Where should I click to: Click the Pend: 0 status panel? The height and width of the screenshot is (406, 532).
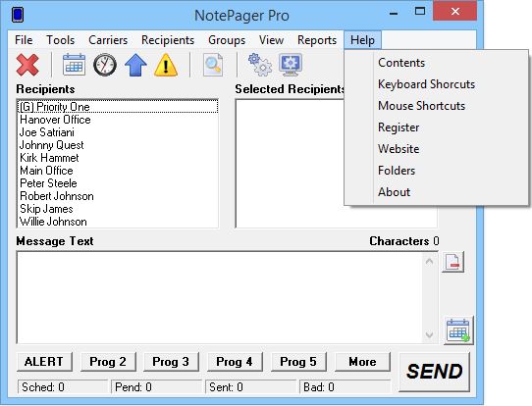(156, 387)
